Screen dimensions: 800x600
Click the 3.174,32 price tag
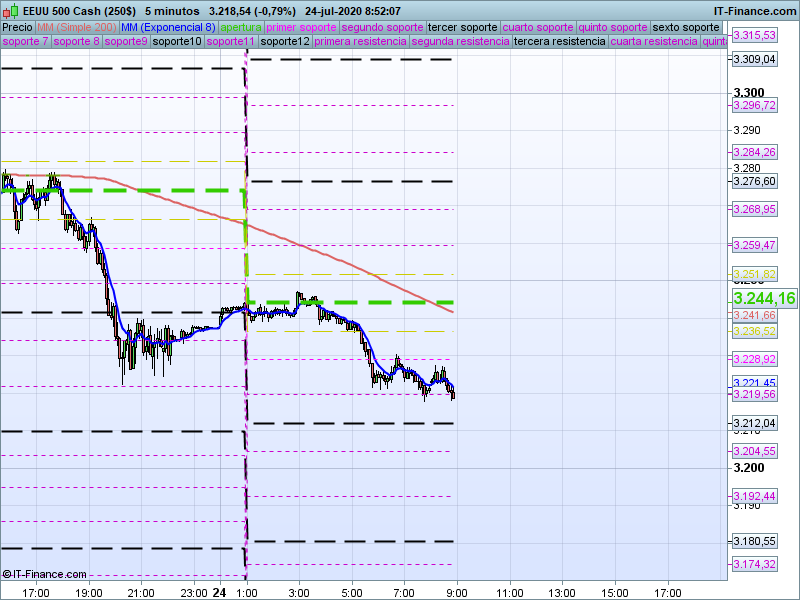point(755,564)
